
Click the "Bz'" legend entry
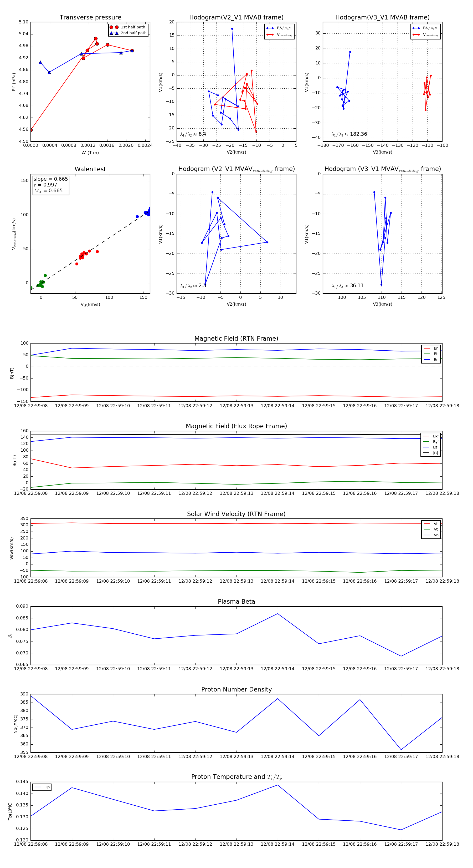pos(431,447)
